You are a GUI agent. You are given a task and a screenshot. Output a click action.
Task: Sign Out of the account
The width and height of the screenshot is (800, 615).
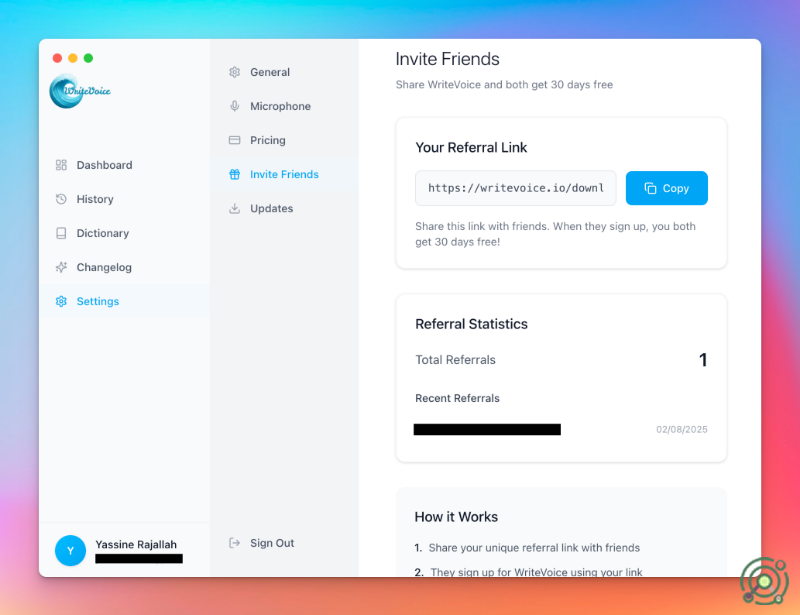tap(272, 543)
